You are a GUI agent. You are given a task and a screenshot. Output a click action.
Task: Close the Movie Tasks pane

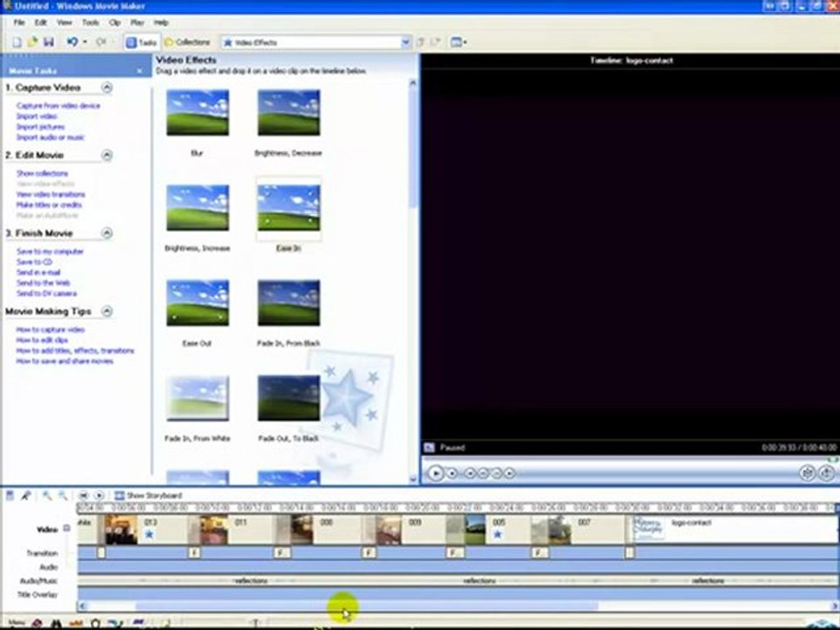point(140,71)
